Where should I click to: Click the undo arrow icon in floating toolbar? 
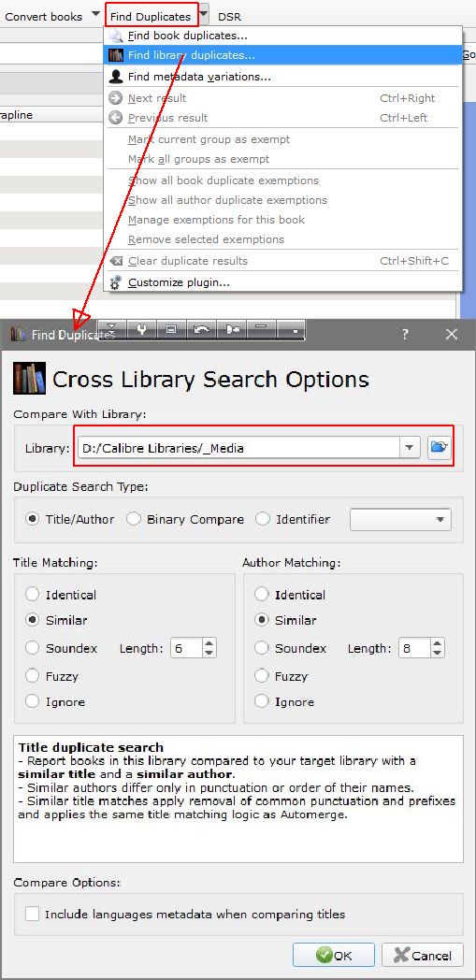(201, 329)
